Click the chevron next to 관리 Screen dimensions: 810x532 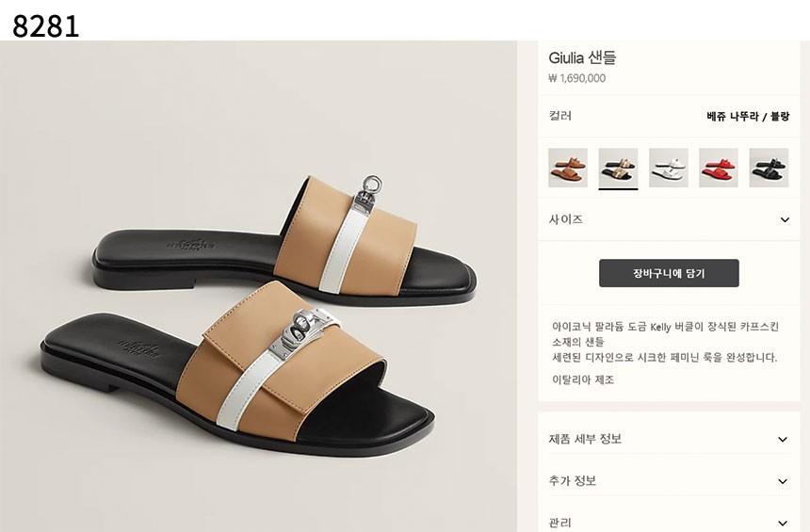(x=783, y=524)
